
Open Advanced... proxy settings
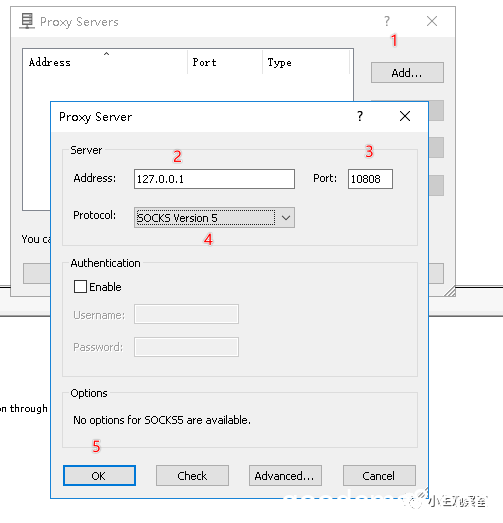[x=285, y=476]
